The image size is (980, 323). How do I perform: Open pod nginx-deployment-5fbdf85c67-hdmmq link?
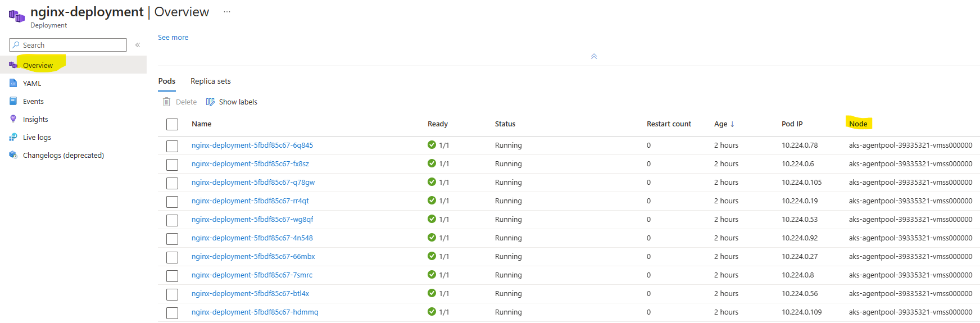(255, 312)
